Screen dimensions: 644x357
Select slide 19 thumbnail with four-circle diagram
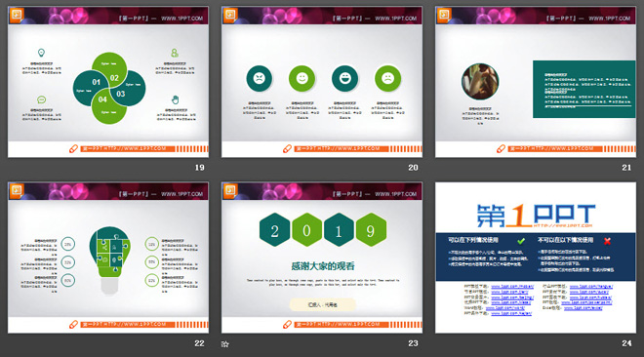point(108,82)
